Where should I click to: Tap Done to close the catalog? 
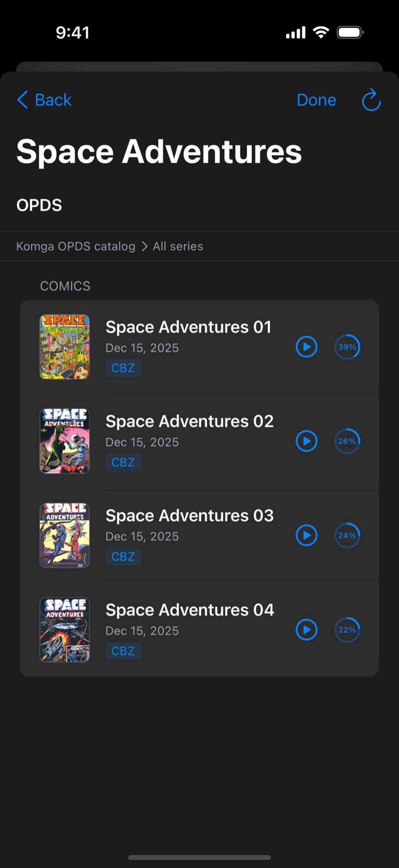click(x=316, y=100)
